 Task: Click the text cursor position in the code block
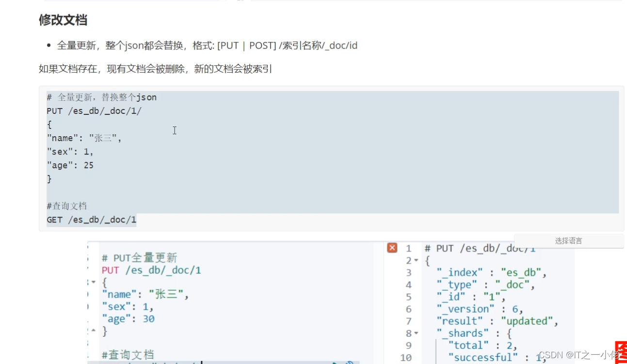175,131
